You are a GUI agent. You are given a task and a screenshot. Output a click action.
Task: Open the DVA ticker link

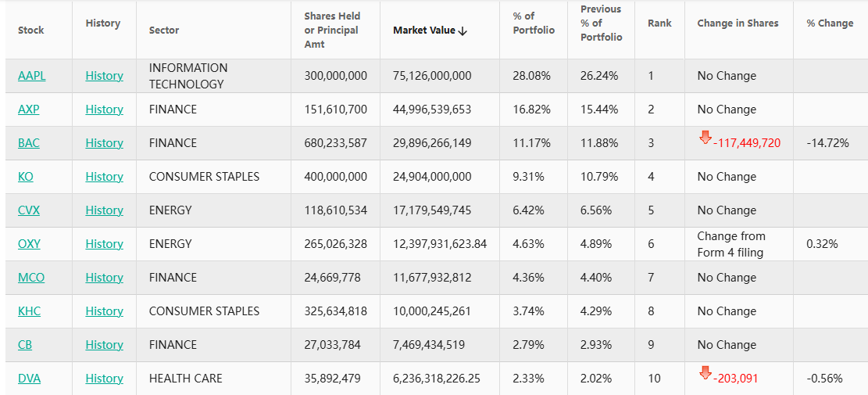(30, 379)
